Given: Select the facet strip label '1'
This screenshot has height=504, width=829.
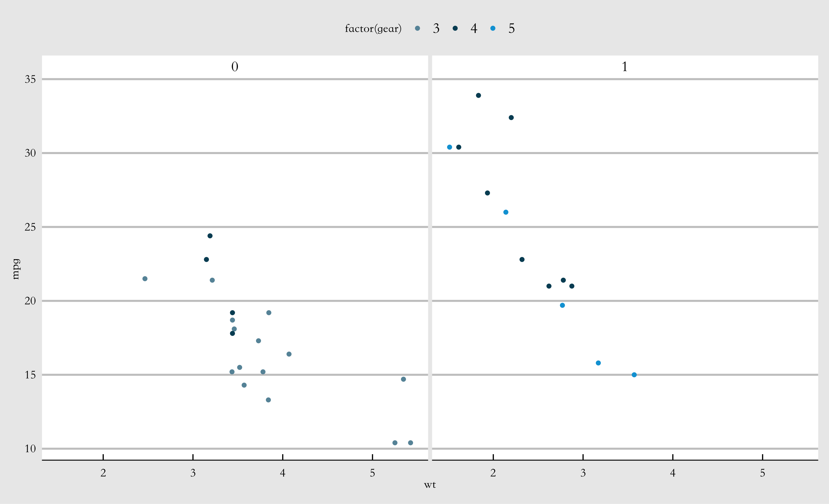Looking at the screenshot, I should click(x=625, y=66).
